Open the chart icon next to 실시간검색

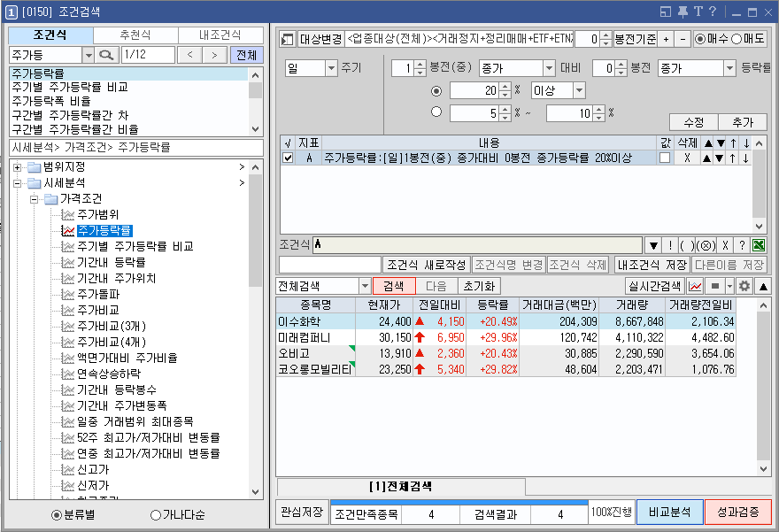[x=696, y=286]
